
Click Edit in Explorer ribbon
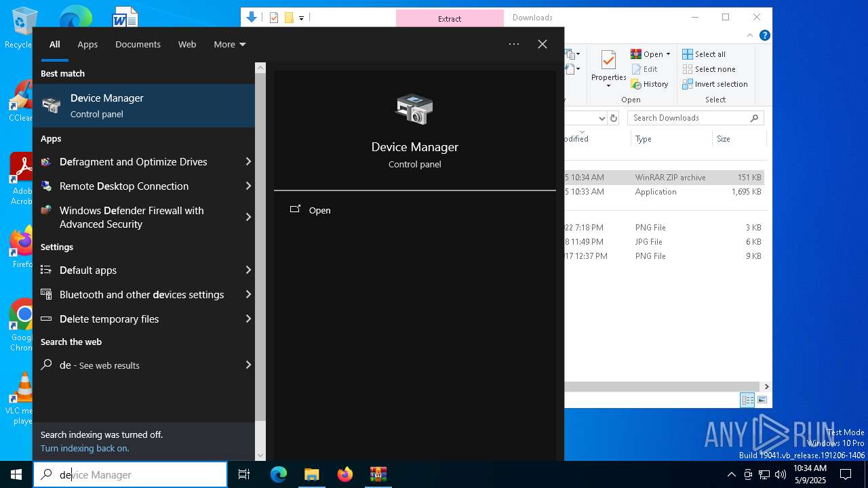click(x=644, y=69)
